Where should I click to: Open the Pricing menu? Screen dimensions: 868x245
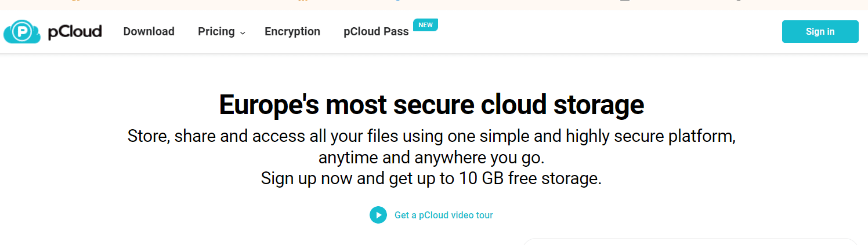coord(216,32)
